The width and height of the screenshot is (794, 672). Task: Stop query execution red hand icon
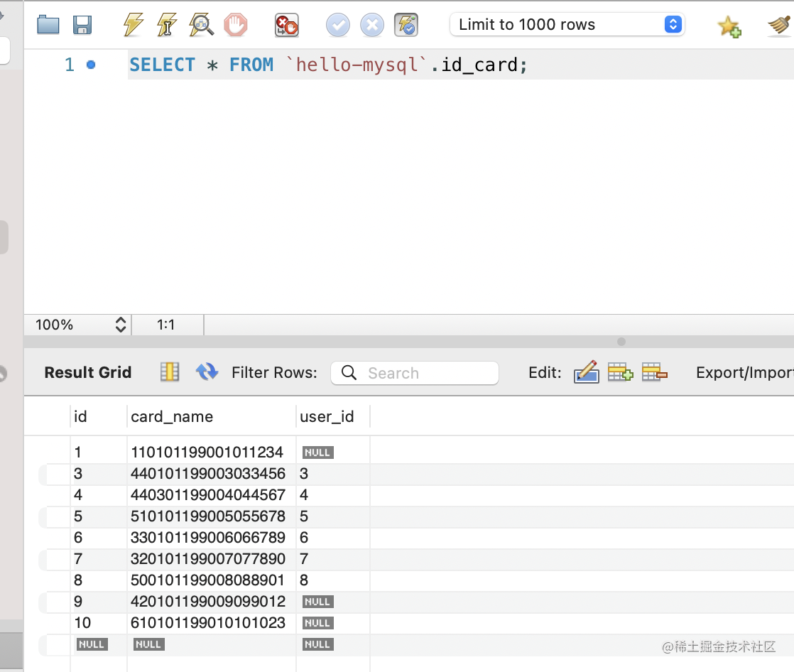236,25
